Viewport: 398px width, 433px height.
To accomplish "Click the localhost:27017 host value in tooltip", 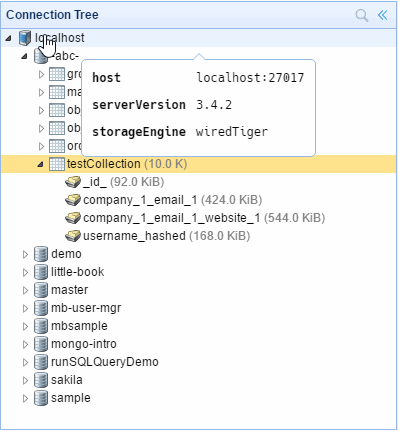I will [250, 78].
